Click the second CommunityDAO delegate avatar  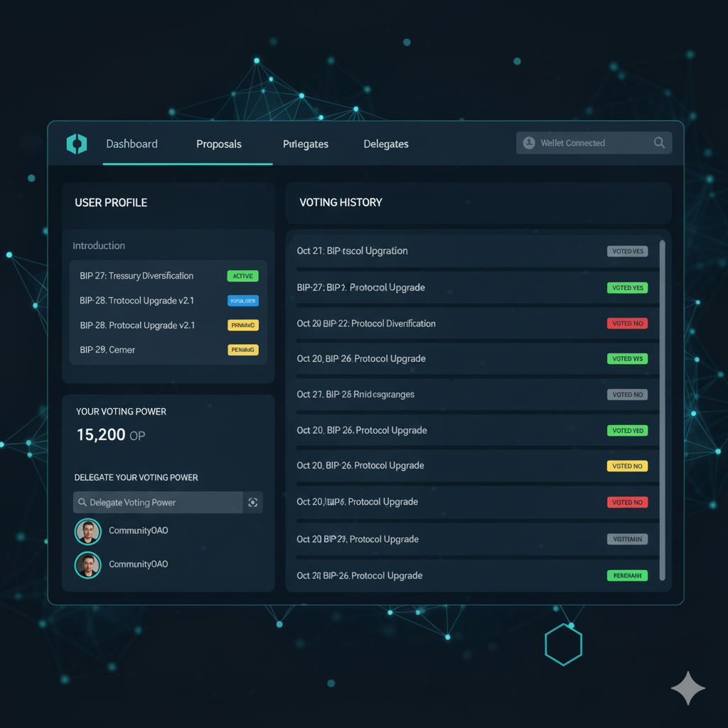[x=87, y=564]
